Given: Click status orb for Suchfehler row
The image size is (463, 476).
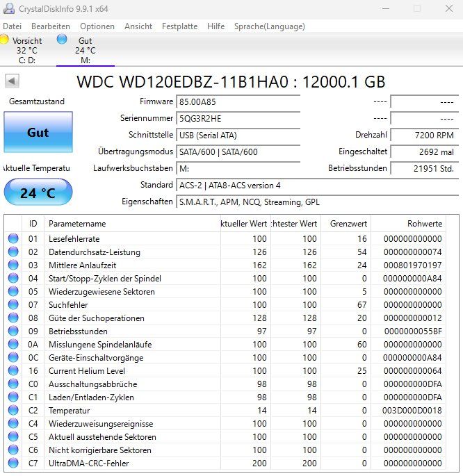Looking at the screenshot, I should pyautogui.click(x=13, y=304).
